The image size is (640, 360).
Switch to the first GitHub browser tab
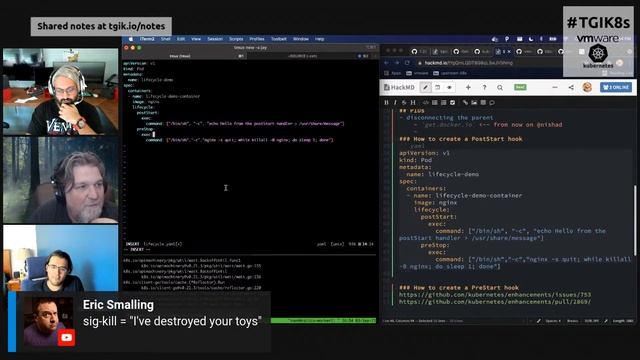click(419, 51)
